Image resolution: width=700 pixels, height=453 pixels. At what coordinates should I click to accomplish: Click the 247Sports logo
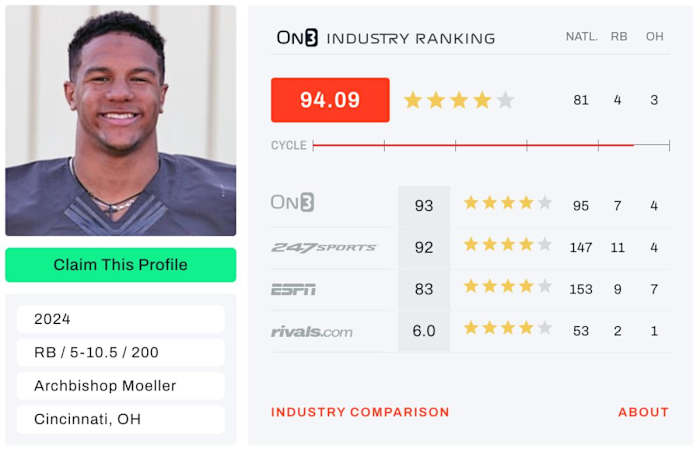pos(324,247)
